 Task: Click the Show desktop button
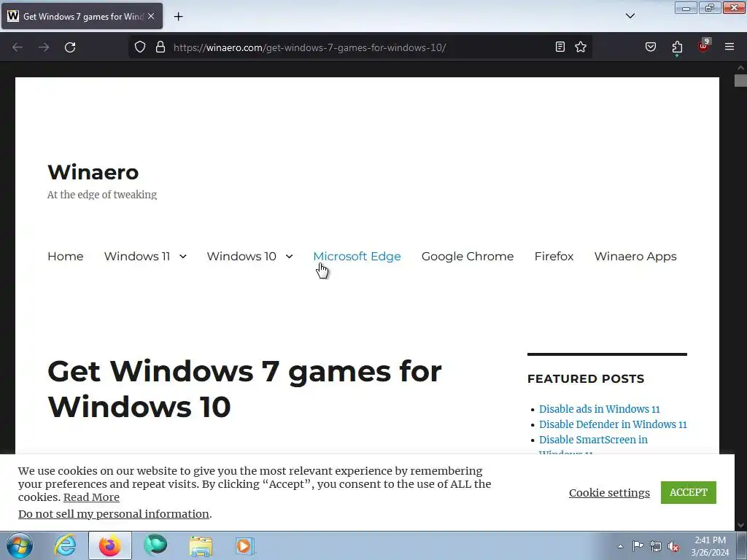point(742,545)
